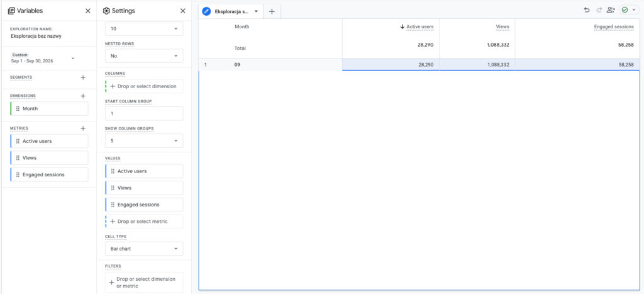This screenshot has width=644, height=294.
Task: Grab Views handle under Values
Action: click(x=113, y=188)
